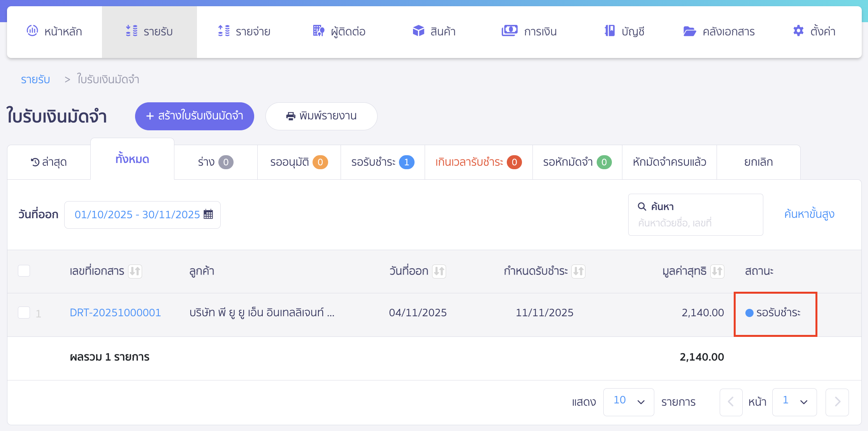
Task: Click sort icon next to กำหนดรับชำระ
Action: click(x=578, y=271)
